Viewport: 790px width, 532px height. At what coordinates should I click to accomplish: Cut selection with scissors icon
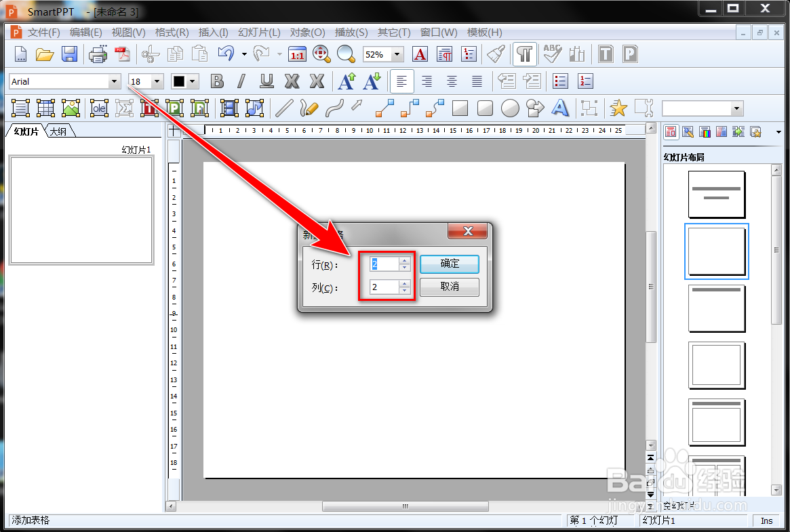tap(150, 54)
